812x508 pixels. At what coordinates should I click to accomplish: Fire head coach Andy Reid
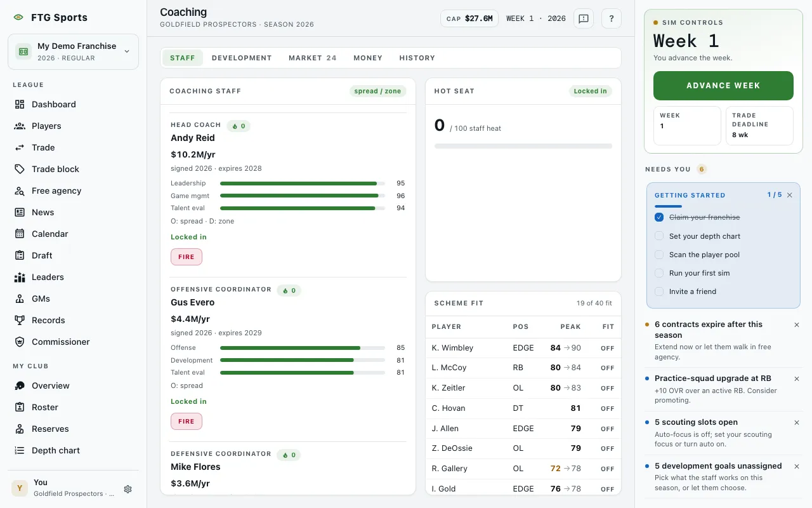187,257
